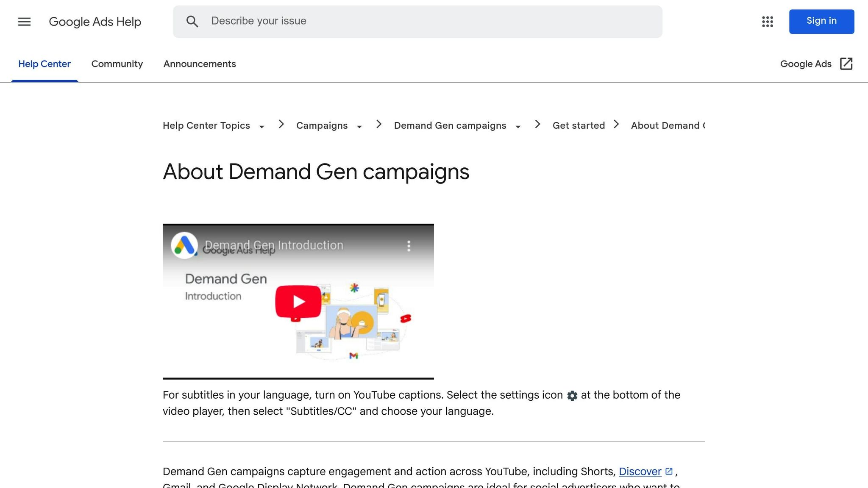
Task: Click the search magnifier icon
Action: tap(192, 21)
